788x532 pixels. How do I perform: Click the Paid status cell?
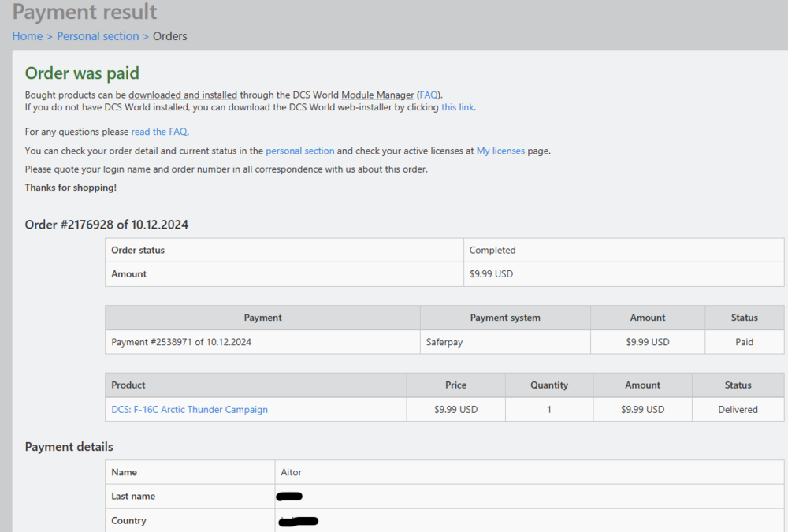(x=744, y=342)
